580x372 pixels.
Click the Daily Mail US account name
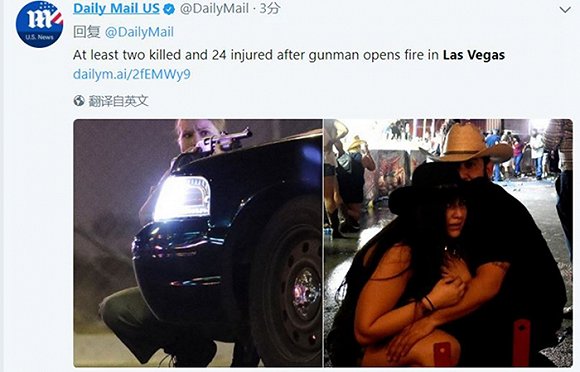[x=117, y=8]
